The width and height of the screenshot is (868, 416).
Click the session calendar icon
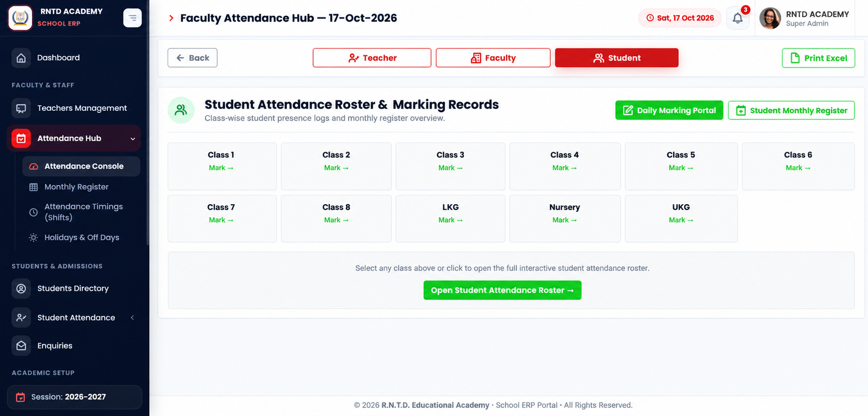coord(21,397)
